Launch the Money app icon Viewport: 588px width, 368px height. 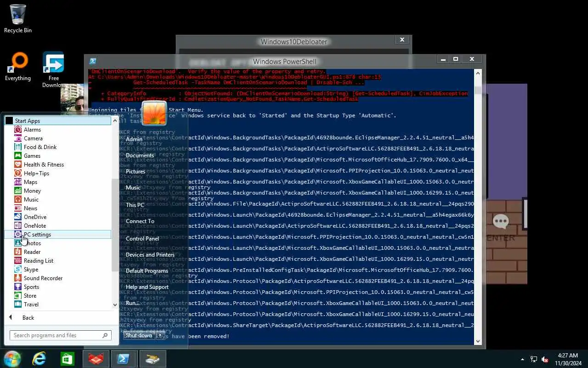[18, 191]
